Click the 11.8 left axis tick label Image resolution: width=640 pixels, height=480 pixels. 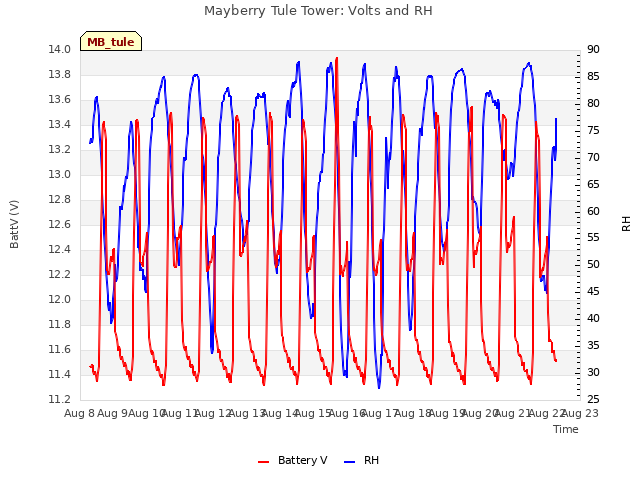click(60, 324)
